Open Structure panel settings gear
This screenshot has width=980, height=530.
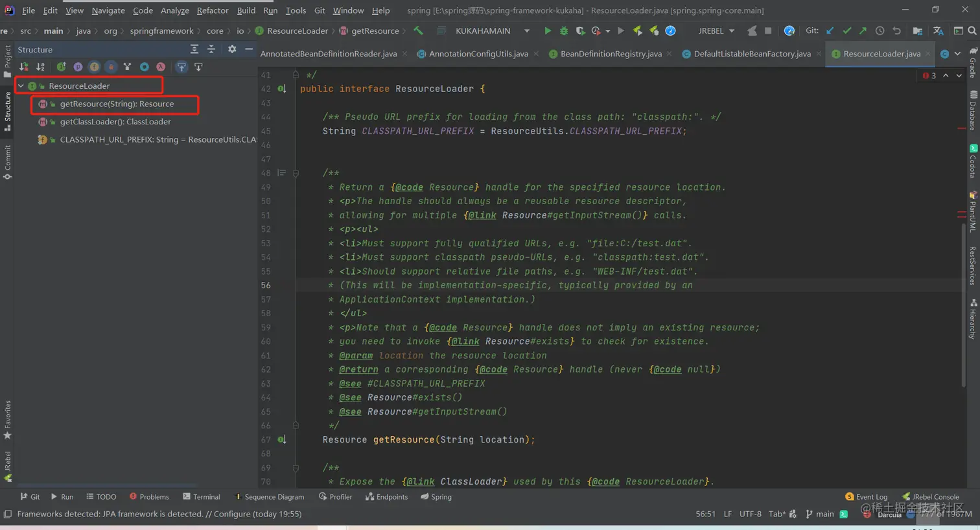tap(232, 49)
